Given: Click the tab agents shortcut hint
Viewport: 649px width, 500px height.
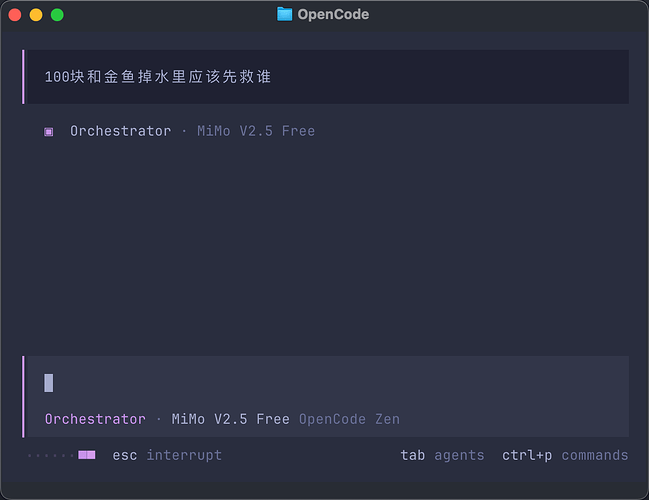Looking at the screenshot, I should 442,455.
